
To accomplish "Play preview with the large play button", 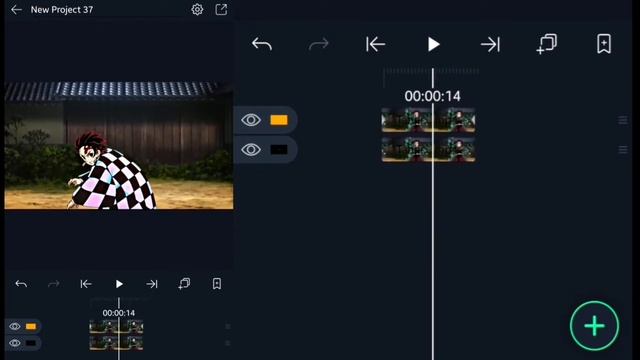I will 433,44.
